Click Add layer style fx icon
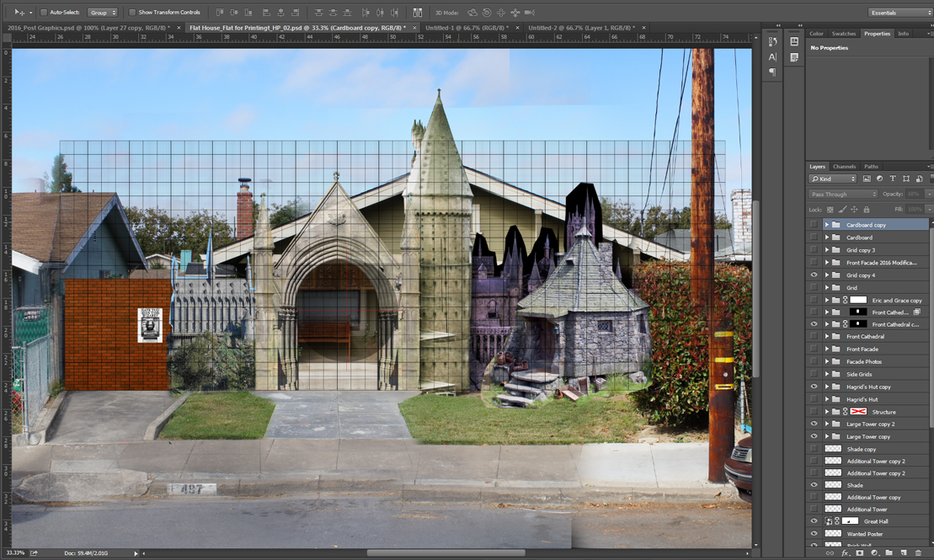The height and width of the screenshot is (560, 934). click(845, 553)
